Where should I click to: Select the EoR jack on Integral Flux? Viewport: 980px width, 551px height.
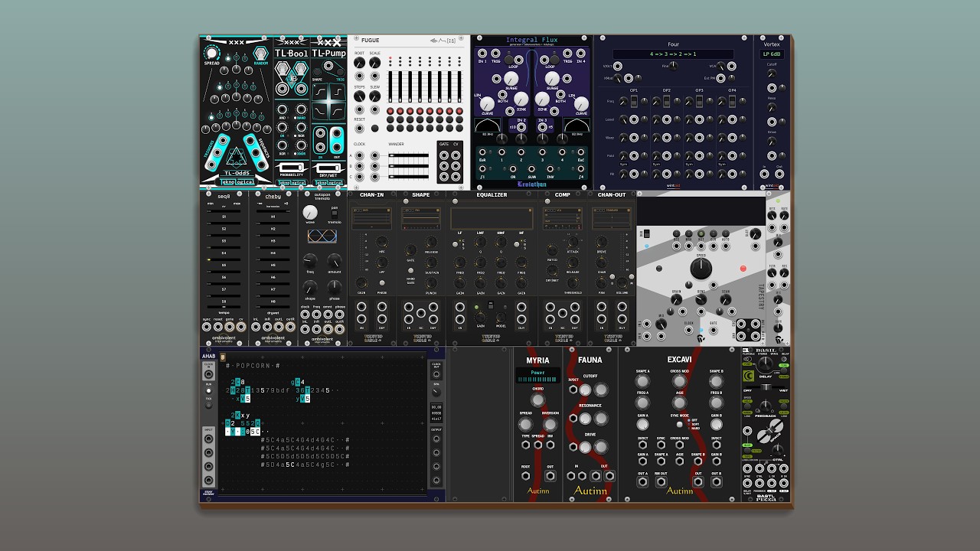(482, 152)
